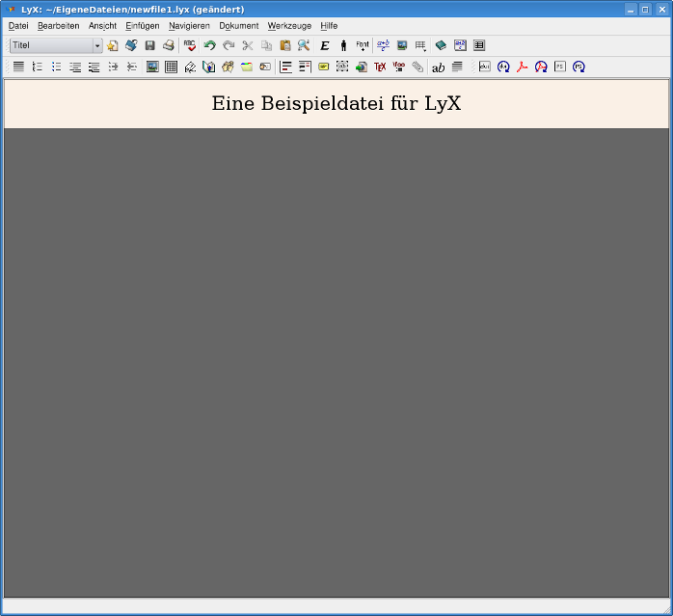View PDF with pdflatex icon
Image resolution: width=673 pixels, height=616 pixels.
[x=523, y=67]
